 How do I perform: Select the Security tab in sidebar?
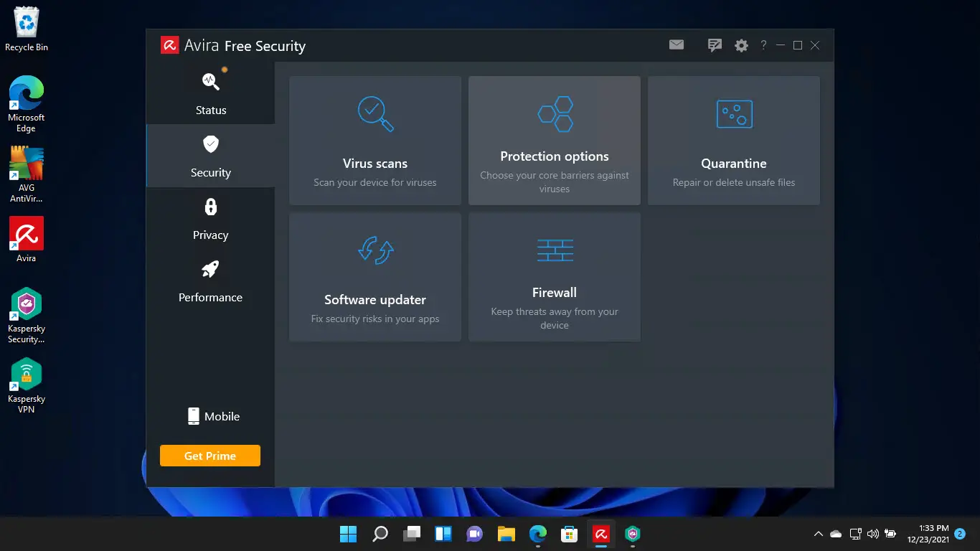210,156
